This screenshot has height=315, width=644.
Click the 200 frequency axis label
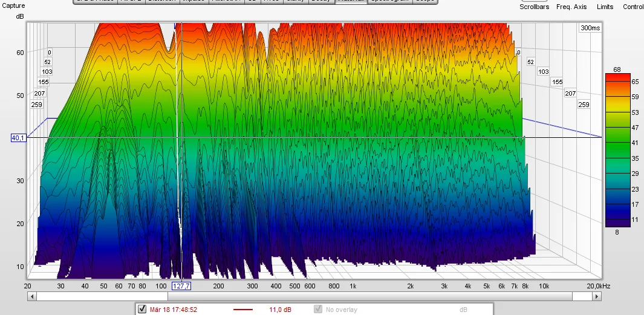click(218, 286)
